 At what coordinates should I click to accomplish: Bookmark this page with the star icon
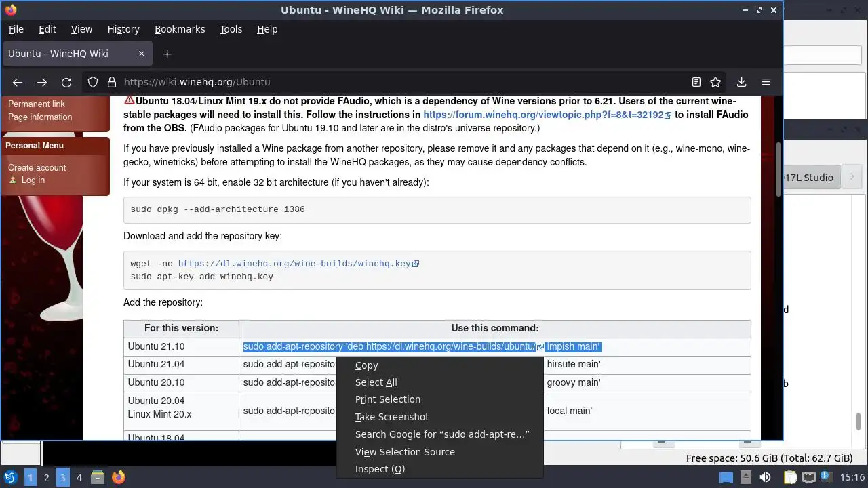[x=715, y=82]
